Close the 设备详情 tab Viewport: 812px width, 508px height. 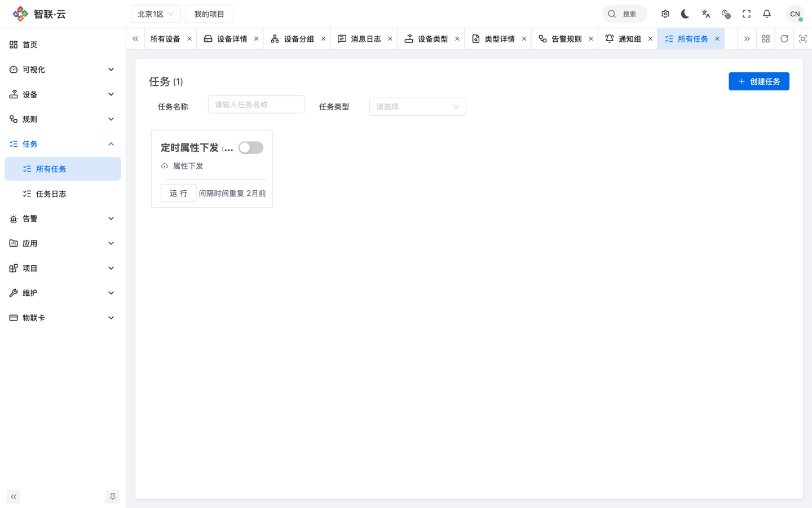pyautogui.click(x=257, y=39)
